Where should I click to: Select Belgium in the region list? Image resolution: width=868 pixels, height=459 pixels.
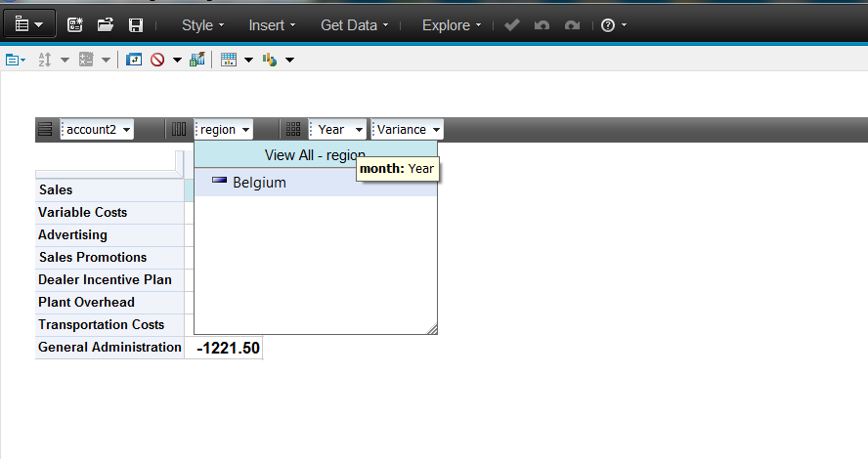(315, 183)
